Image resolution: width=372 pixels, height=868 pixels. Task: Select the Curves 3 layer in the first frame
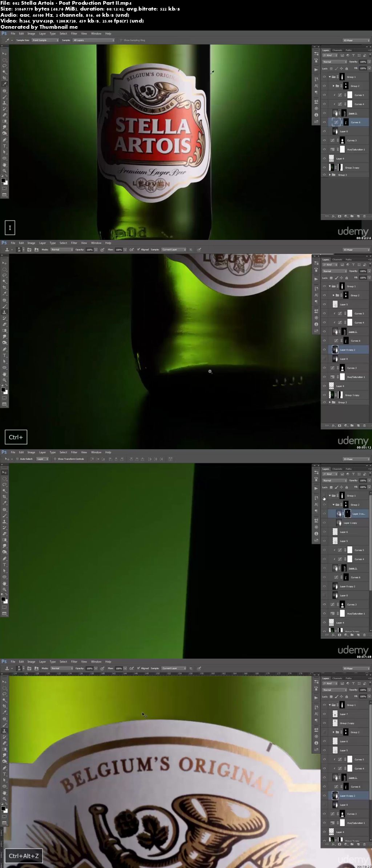pyautogui.click(x=345, y=141)
